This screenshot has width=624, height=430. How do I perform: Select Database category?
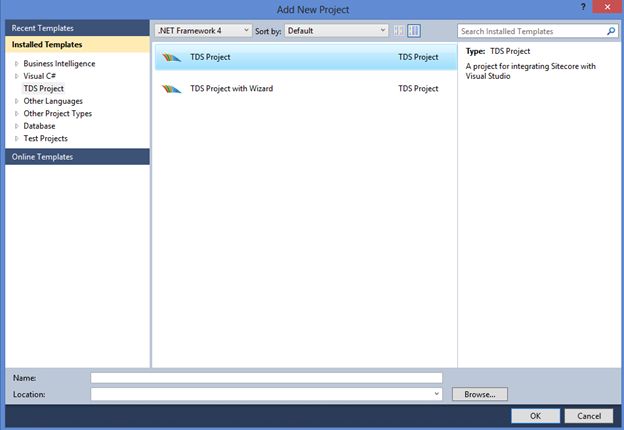pyautogui.click(x=39, y=126)
